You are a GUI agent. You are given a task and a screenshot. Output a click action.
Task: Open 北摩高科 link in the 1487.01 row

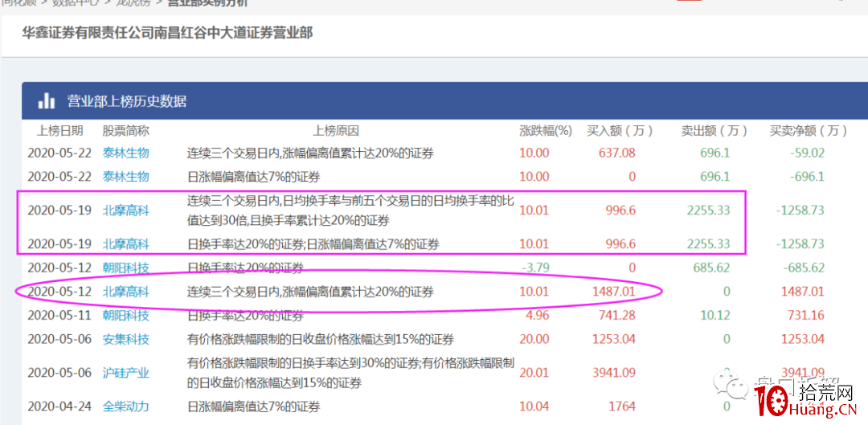click(x=125, y=292)
